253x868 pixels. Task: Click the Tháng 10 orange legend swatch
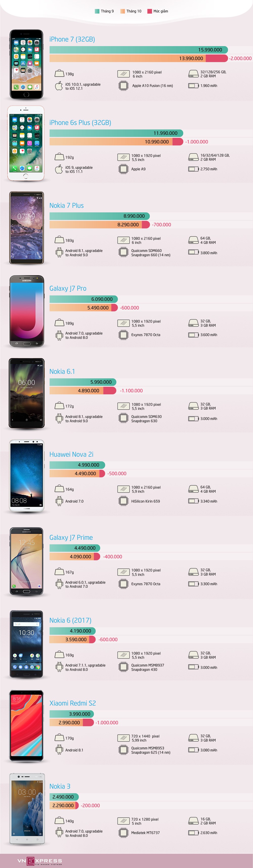pyautogui.click(x=123, y=11)
